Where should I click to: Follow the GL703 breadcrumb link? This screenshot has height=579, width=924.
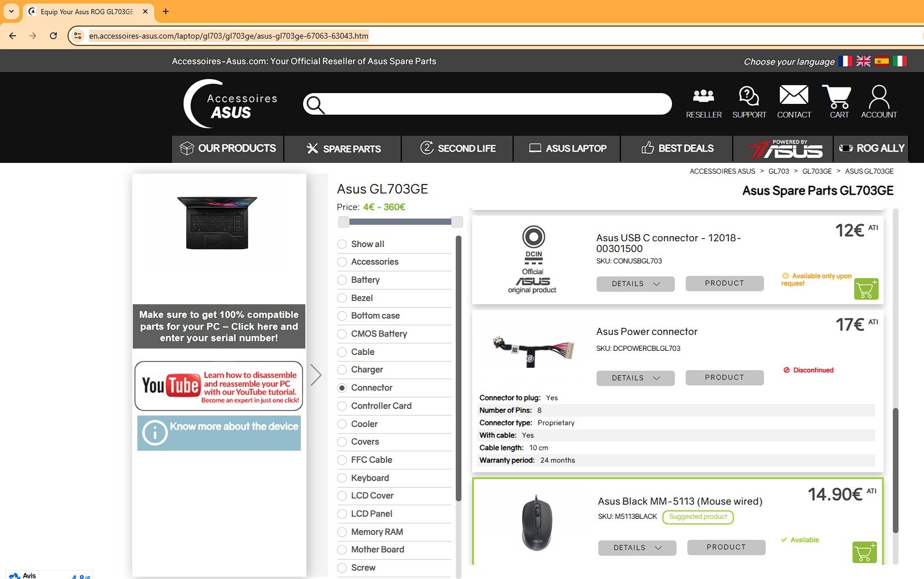(779, 171)
